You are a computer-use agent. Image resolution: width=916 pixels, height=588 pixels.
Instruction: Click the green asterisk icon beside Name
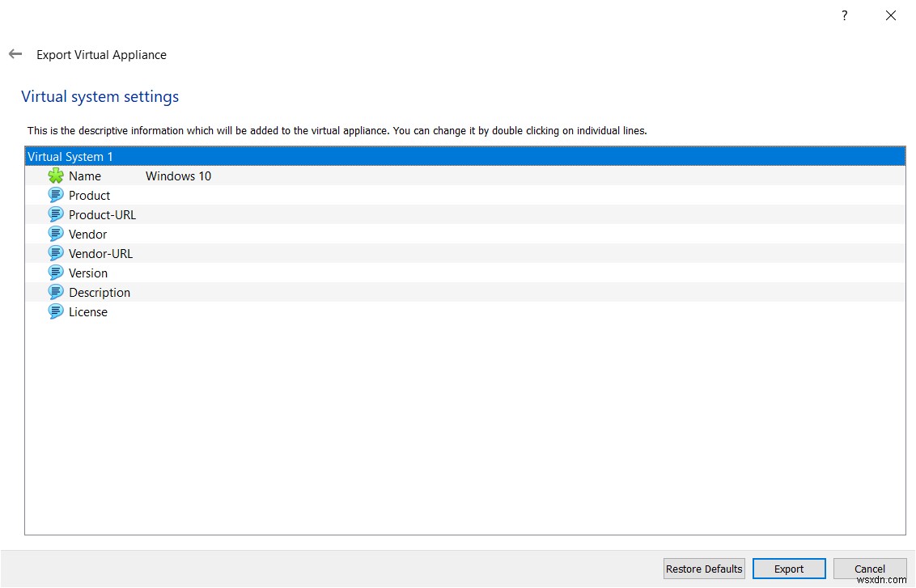[x=55, y=176]
